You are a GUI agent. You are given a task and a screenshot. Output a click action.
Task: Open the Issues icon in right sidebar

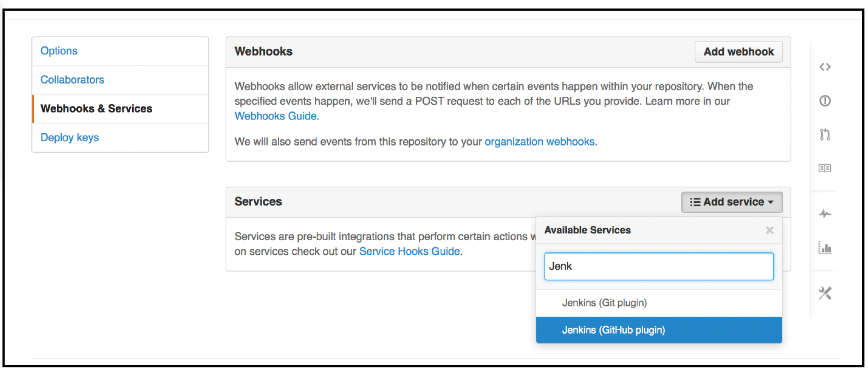[825, 101]
